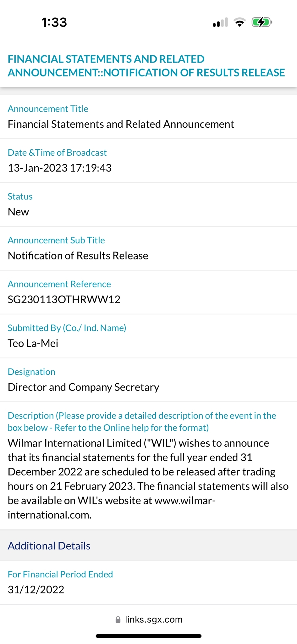The image size is (297, 644).
Task: Tap the Wi-Fi status icon
Action: [239, 23]
